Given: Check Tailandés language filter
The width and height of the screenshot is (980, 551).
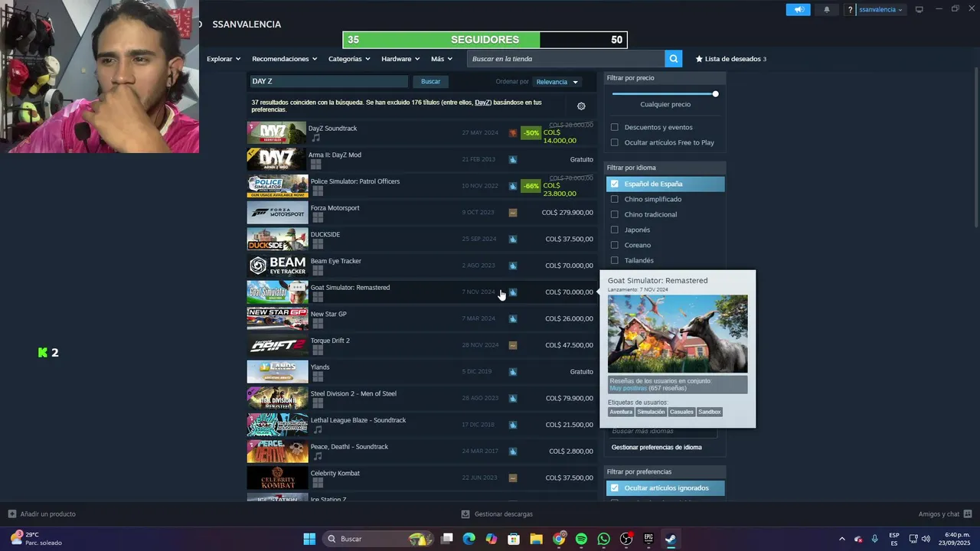Looking at the screenshot, I should [614, 260].
